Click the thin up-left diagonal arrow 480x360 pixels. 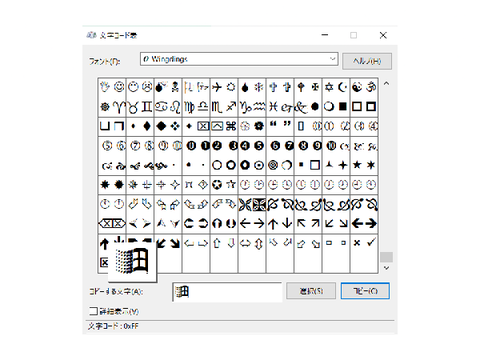click(x=301, y=224)
